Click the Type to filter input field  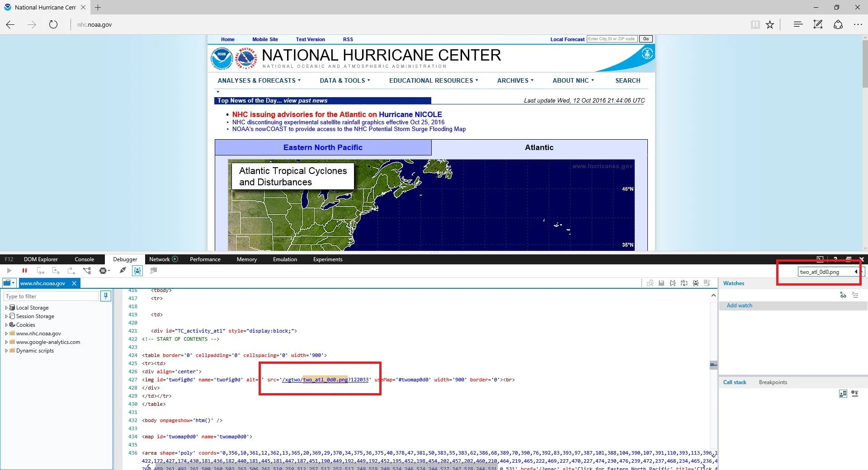51,296
